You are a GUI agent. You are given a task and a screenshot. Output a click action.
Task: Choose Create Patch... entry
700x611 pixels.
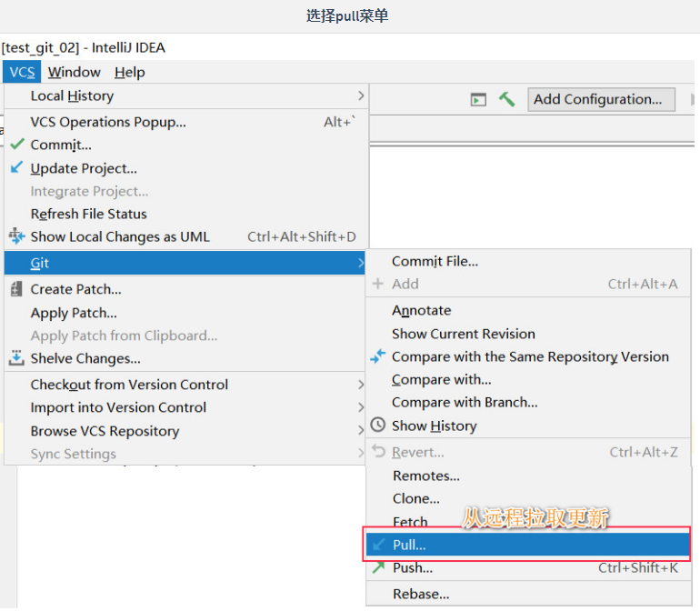(x=185, y=289)
